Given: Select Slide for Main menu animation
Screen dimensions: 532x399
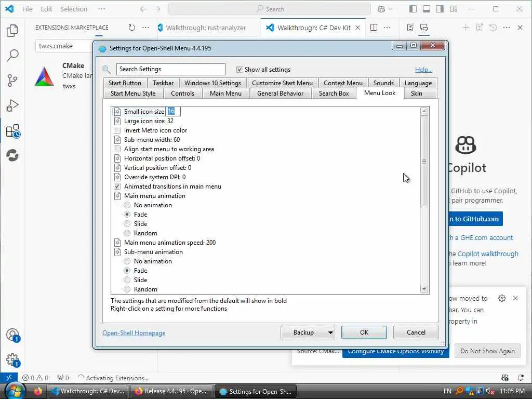Looking at the screenshot, I should click(x=127, y=223).
